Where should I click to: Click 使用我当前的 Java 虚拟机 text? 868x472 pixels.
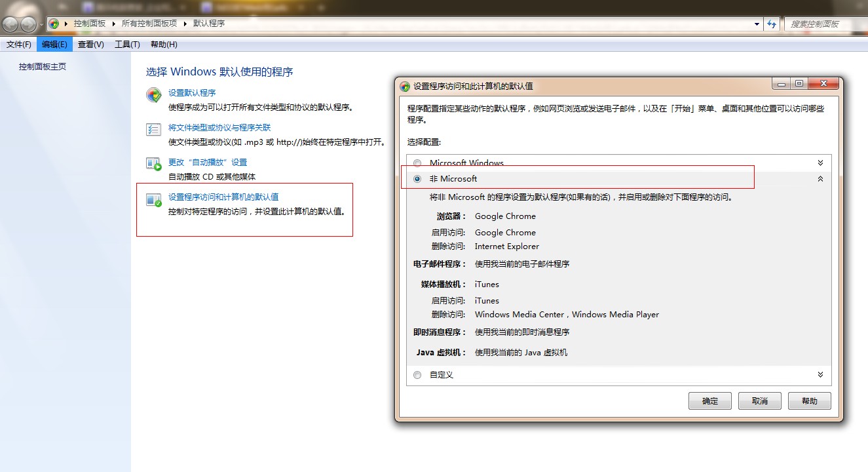click(521, 353)
